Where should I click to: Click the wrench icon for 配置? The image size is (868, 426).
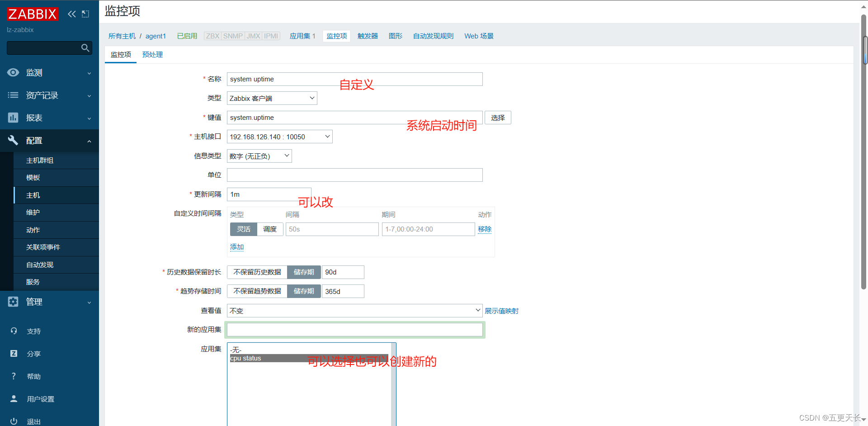(13, 140)
